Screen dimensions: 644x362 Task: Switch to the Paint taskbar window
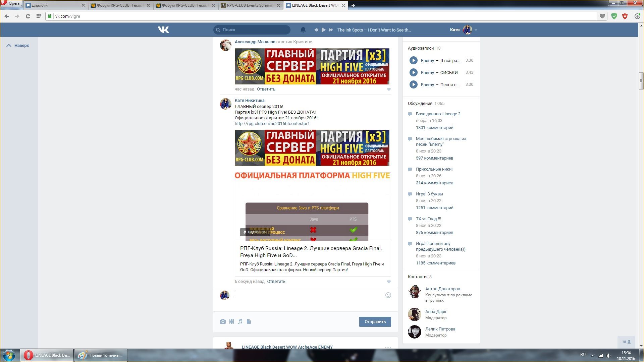[x=101, y=355]
